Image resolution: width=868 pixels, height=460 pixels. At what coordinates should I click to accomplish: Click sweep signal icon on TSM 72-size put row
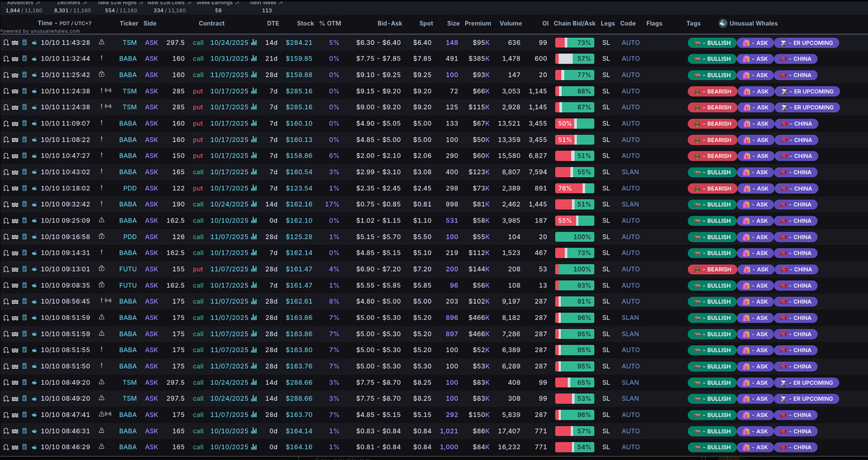(x=107, y=91)
